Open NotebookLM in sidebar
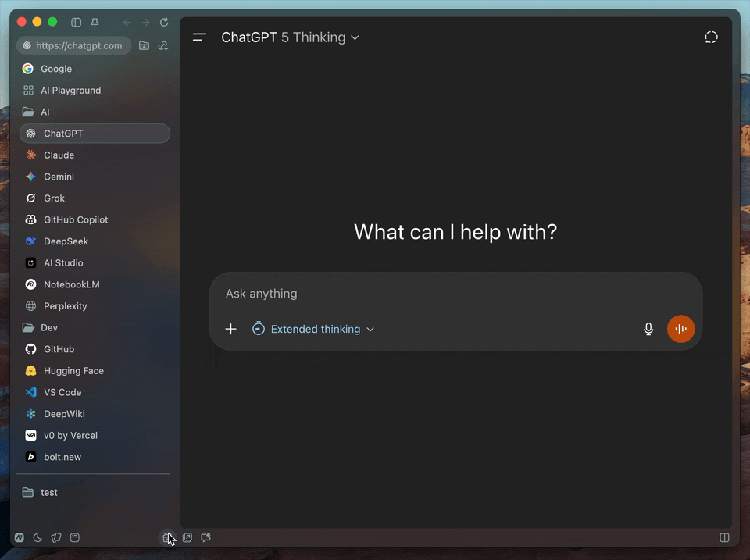 pyautogui.click(x=95, y=284)
